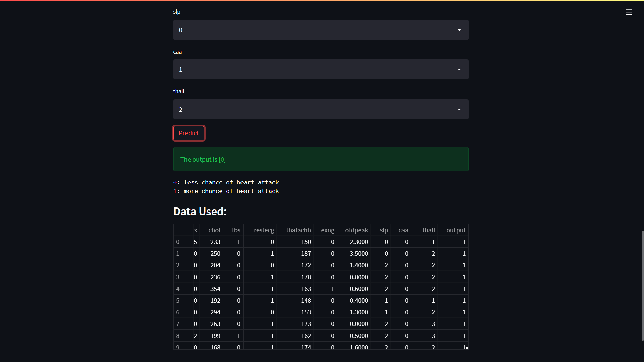Click the caa dropdown arrow

[459, 70]
